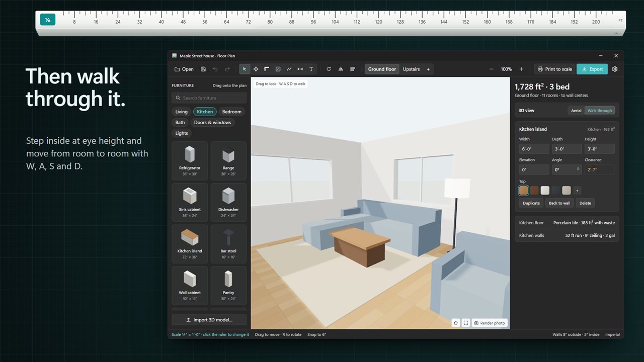The image size is (644, 362).
Task: Choose the Select arrow tool
Action: click(x=245, y=69)
